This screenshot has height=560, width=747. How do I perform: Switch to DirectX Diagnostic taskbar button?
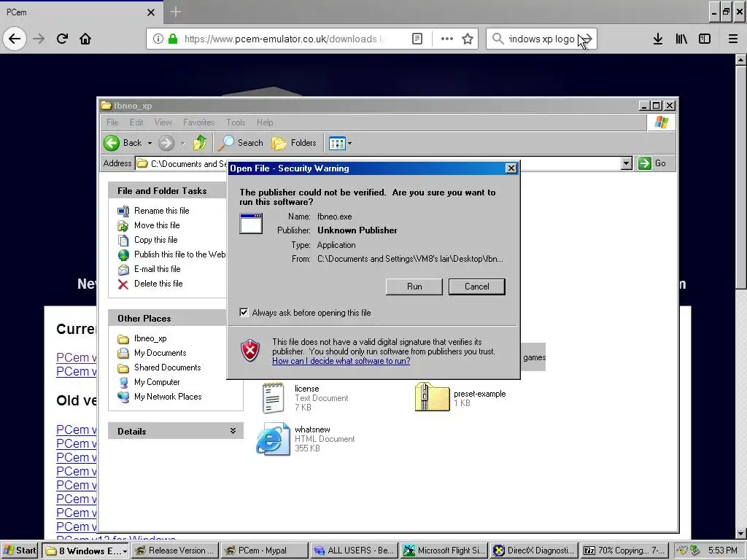(533, 551)
